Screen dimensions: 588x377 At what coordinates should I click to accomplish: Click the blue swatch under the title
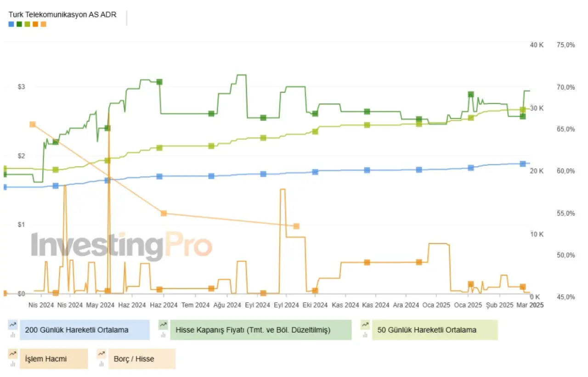(11, 24)
